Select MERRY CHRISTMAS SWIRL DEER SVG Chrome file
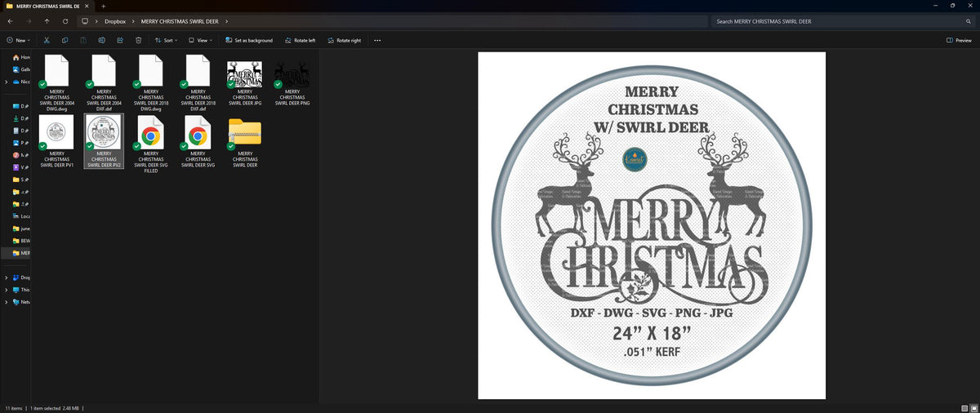The image size is (980, 413). click(x=198, y=142)
